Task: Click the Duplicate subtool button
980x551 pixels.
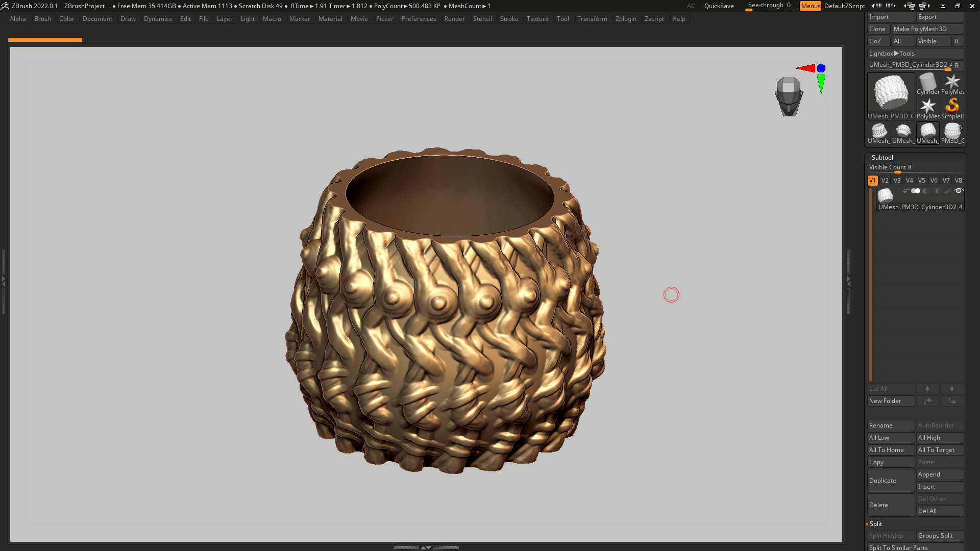Action: click(891, 481)
